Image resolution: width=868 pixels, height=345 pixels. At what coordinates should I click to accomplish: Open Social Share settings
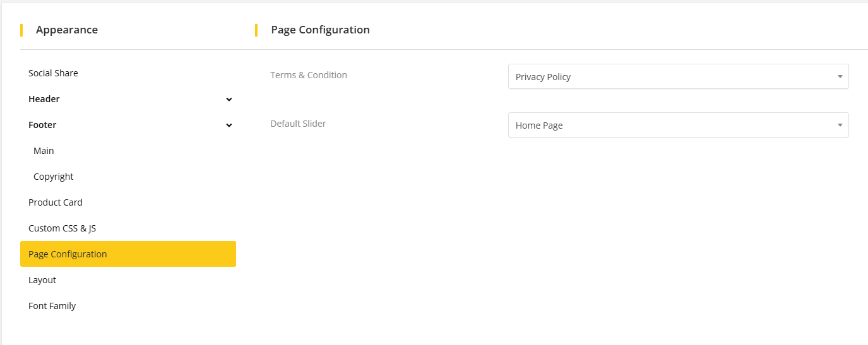(53, 73)
